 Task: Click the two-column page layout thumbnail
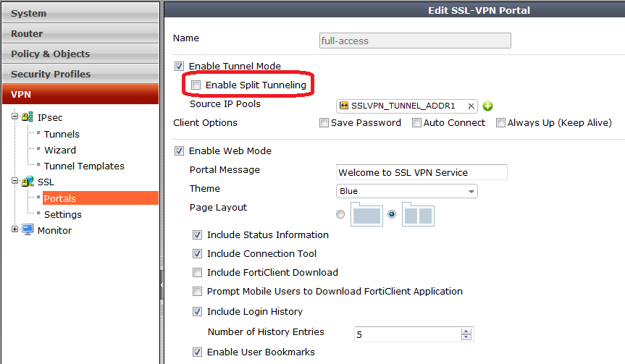point(418,214)
